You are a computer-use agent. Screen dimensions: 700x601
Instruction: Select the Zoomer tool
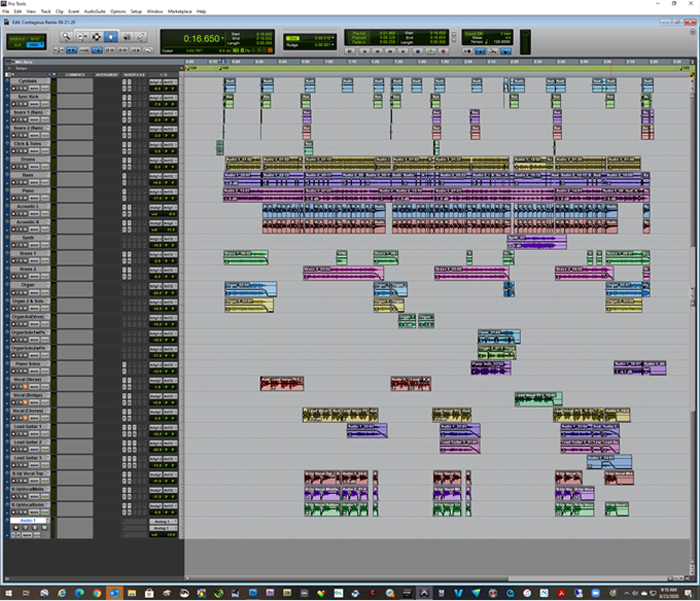(66, 36)
